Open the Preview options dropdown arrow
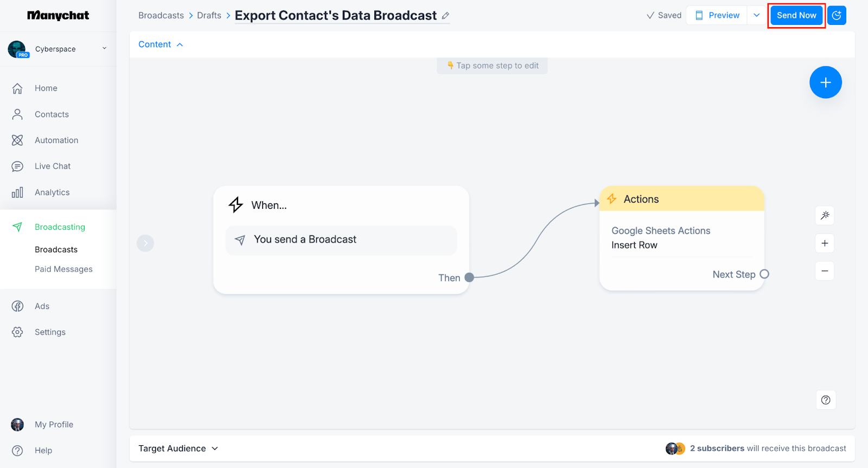868x468 pixels. click(x=757, y=15)
